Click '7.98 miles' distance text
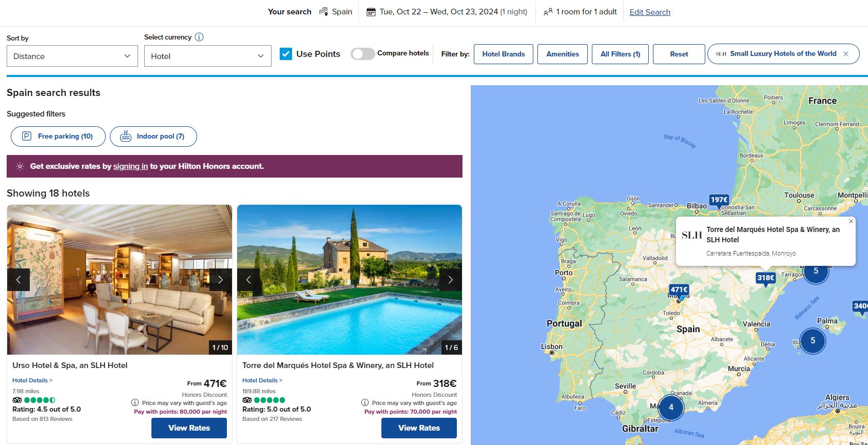The height and width of the screenshot is (445, 868). tap(26, 391)
